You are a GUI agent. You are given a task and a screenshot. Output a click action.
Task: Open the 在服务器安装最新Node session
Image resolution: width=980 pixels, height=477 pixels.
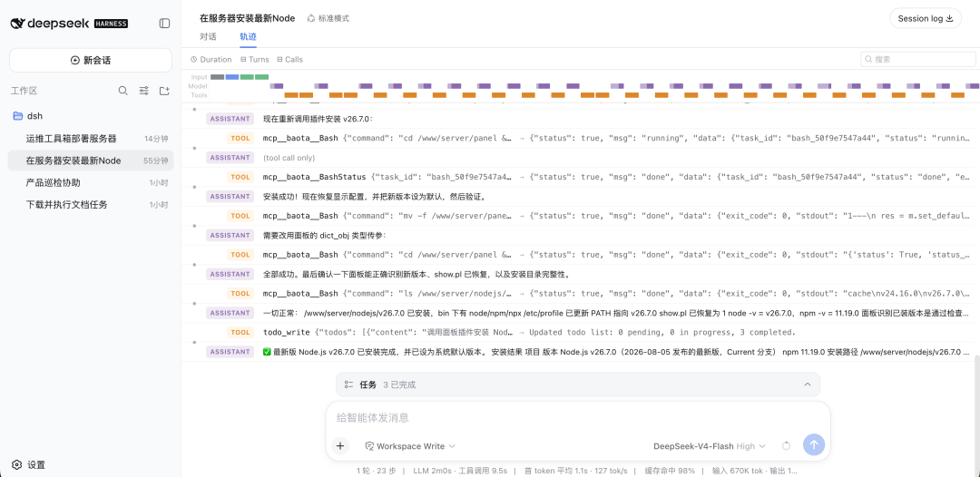(x=91, y=161)
